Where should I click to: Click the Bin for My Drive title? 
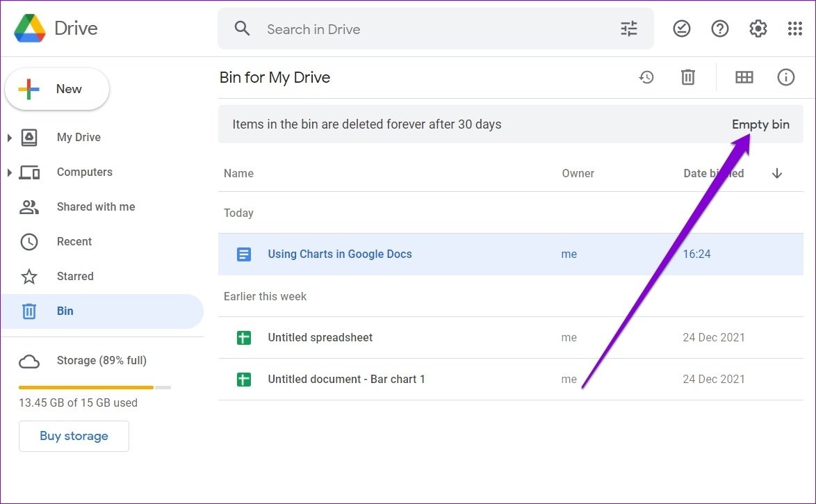(x=275, y=78)
